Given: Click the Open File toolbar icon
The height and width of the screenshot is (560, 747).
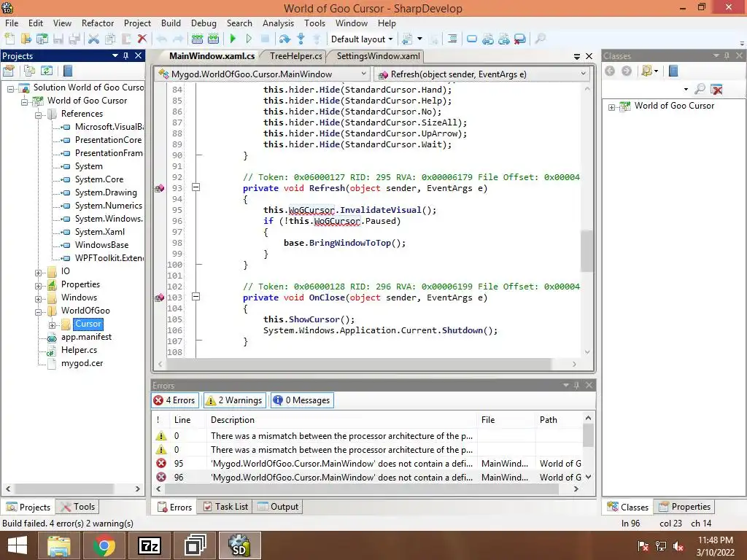Looking at the screenshot, I should (x=26, y=39).
